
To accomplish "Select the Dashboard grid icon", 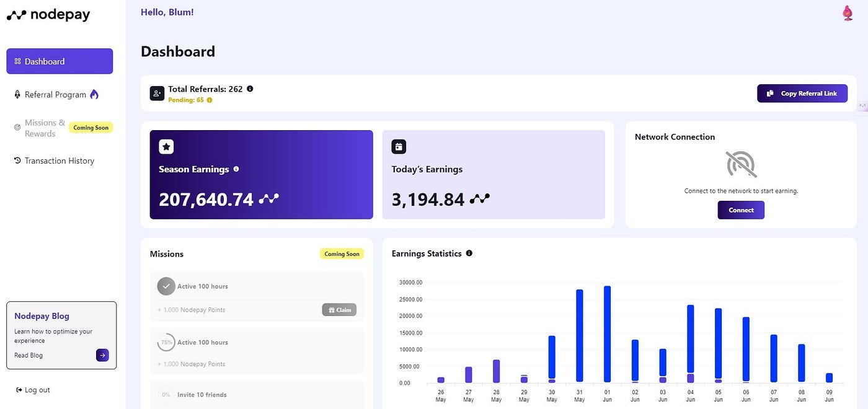I will click(x=17, y=61).
